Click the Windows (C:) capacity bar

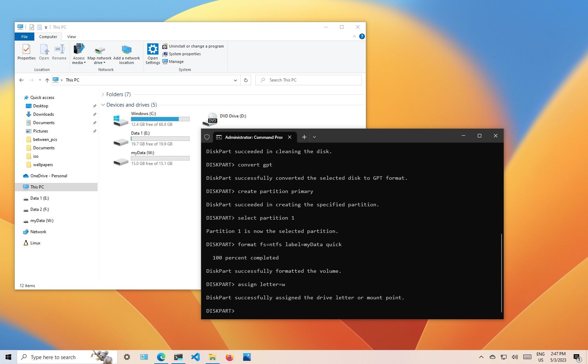tap(160, 119)
